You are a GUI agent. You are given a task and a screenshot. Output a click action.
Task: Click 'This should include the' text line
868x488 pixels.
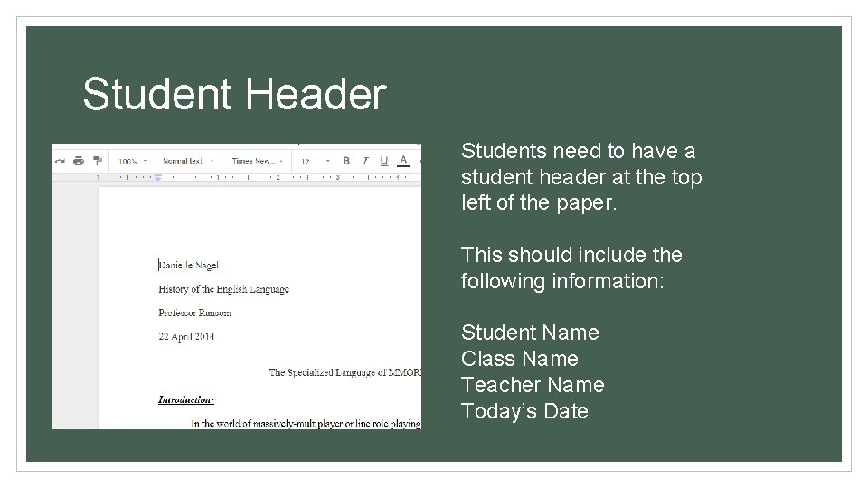point(571,255)
